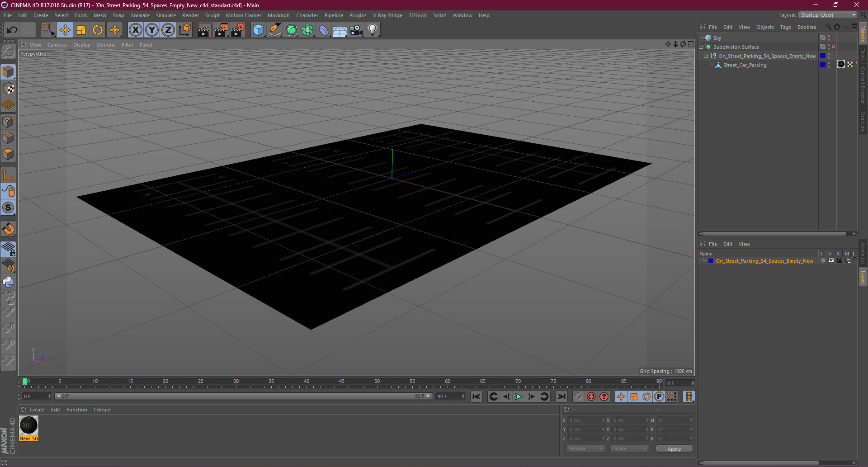Open the Simulate menu
Viewport: 868px width, 467px height.
[x=166, y=15]
